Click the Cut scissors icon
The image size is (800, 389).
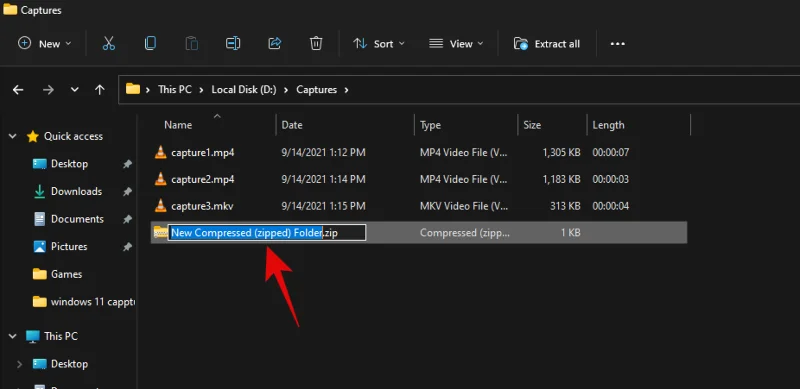click(x=109, y=44)
